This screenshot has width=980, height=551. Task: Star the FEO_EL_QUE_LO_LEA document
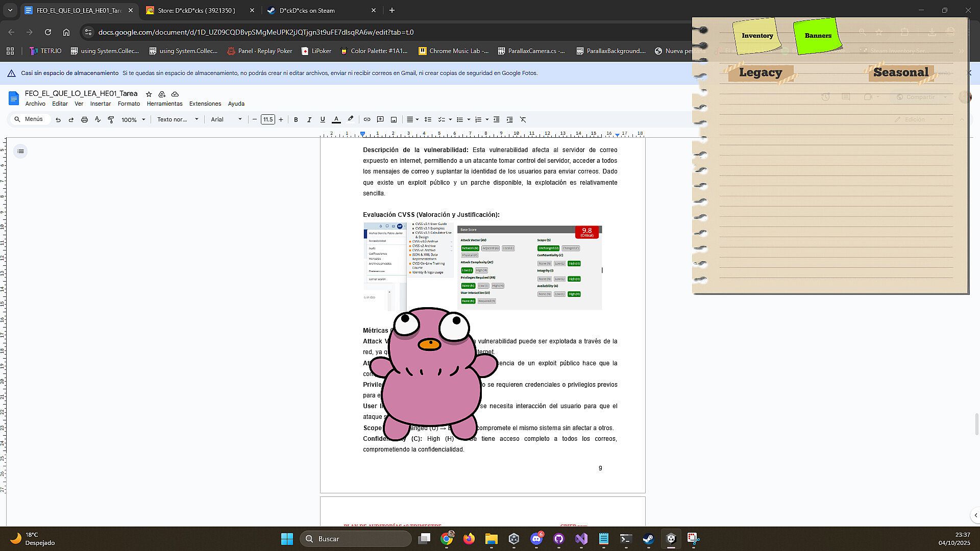point(149,94)
